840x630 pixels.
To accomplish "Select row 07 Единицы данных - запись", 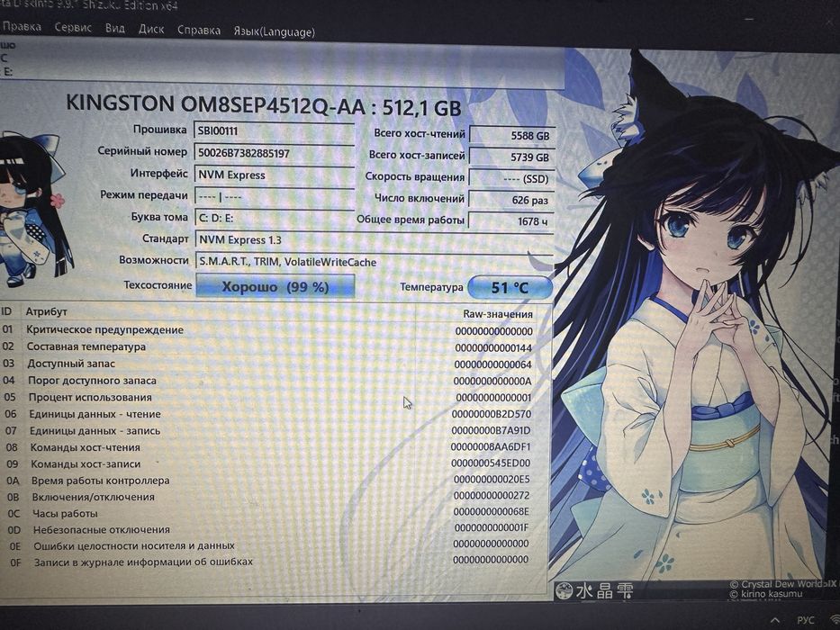I will coord(268,430).
